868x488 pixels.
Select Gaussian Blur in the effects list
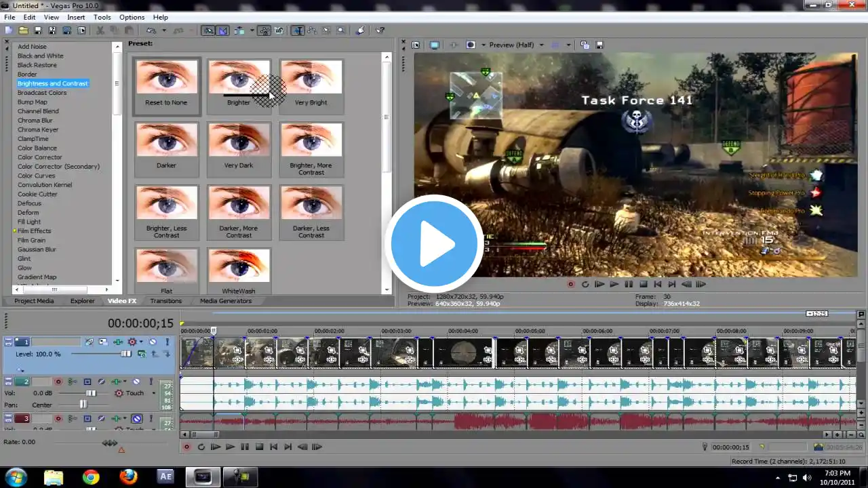click(37, 249)
